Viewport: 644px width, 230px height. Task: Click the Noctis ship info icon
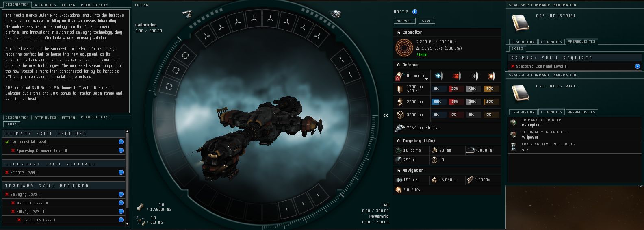pyautogui.click(x=415, y=12)
